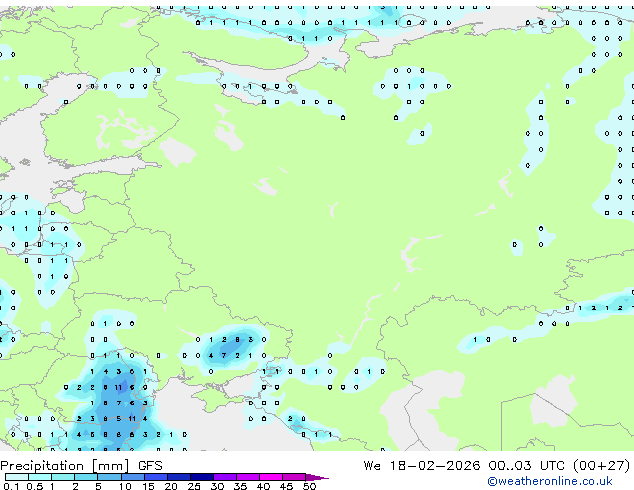Image resolution: width=634 pixels, height=490 pixels.
Task: Pick the 10–15 mm legend color swatch
Action: click(x=132, y=477)
